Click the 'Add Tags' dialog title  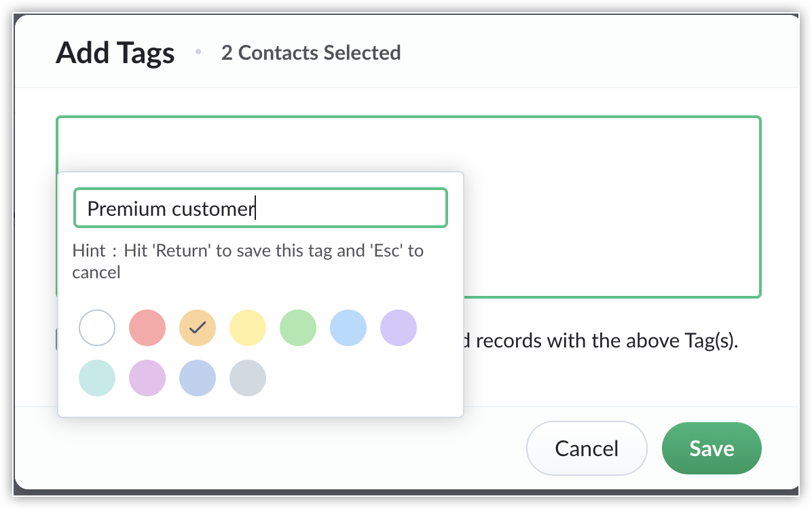(x=115, y=53)
